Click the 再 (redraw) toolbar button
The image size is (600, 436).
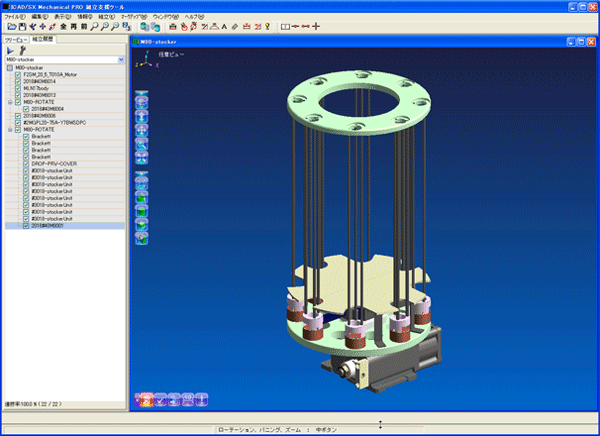[x=73, y=26]
